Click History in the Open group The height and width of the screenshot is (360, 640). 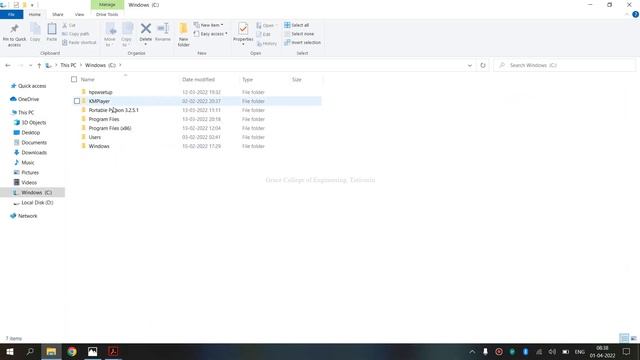[267, 43]
